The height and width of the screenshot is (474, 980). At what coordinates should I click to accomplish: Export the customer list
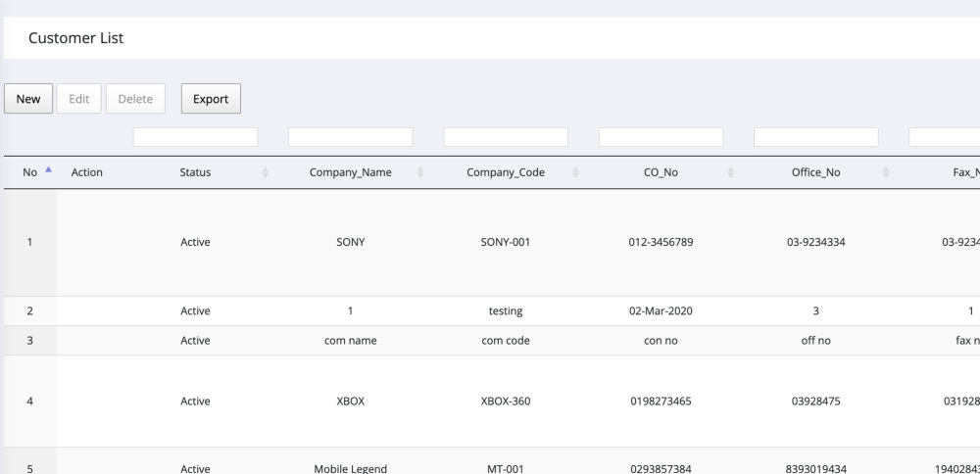pos(211,99)
